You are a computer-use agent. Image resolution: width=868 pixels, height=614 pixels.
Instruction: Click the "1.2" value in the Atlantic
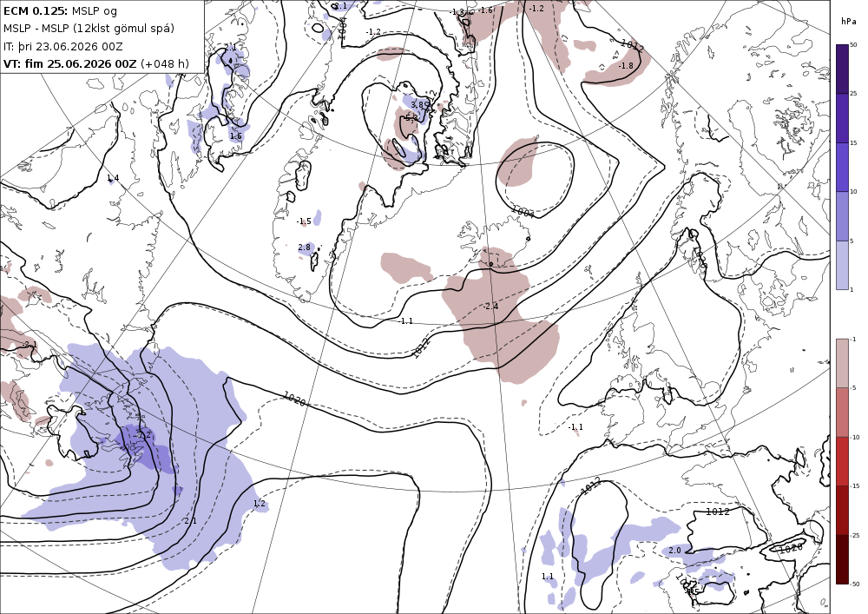click(x=259, y=503)
